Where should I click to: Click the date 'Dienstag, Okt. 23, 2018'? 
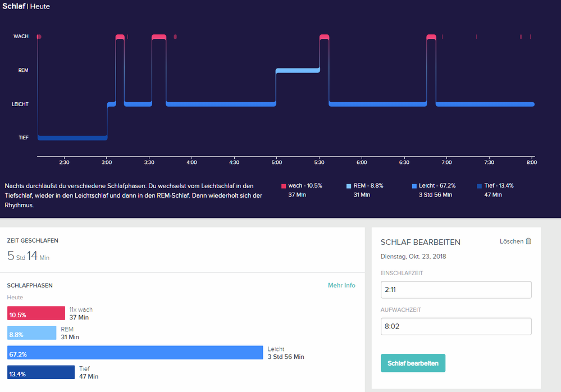click(413, 257)
